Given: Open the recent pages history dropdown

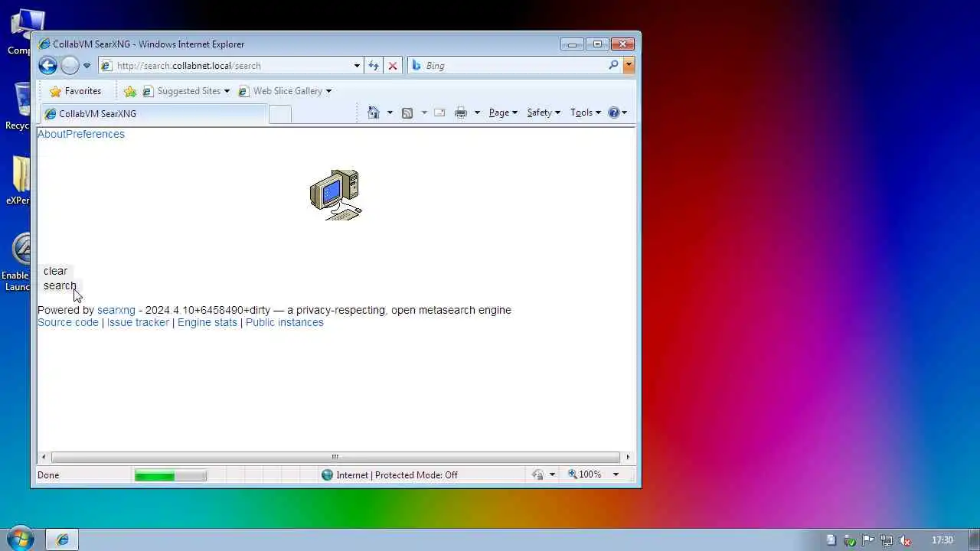Looking at the screenshot, I should pos(87,66).
